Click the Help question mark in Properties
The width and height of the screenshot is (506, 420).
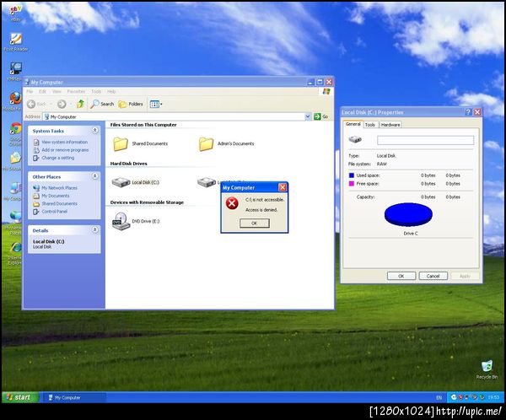(468, 112)
